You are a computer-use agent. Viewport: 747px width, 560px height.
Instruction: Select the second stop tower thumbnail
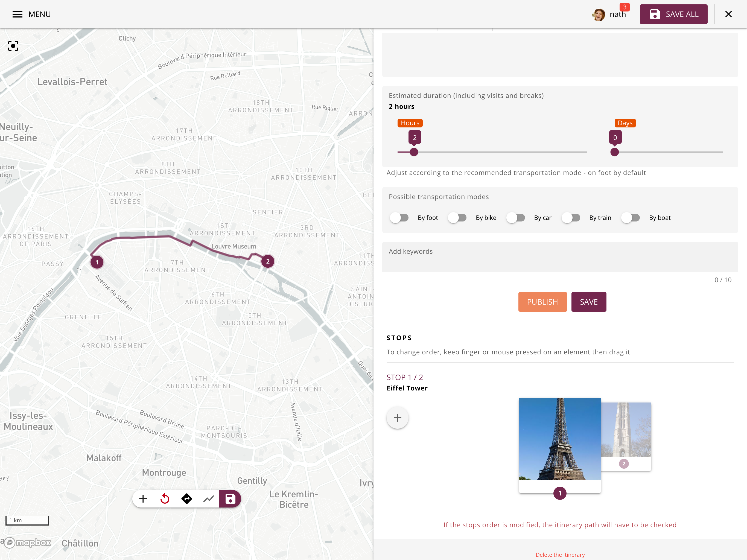(x=626, y=430)
